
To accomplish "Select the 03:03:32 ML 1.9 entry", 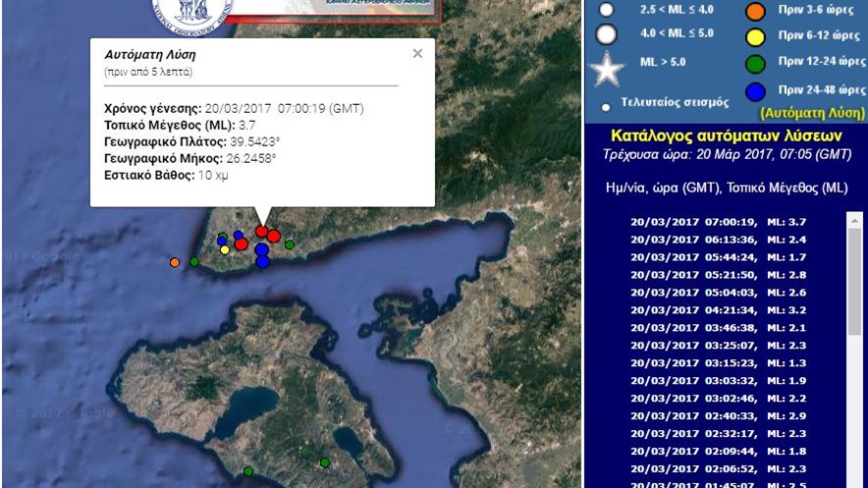I will pos(718,381).
